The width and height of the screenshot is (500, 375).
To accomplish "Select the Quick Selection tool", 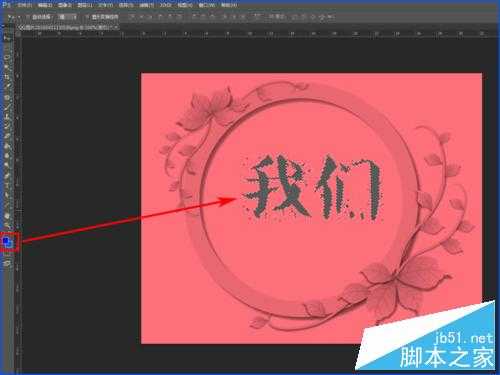I will pyautogui.click(x=7, y=67).
